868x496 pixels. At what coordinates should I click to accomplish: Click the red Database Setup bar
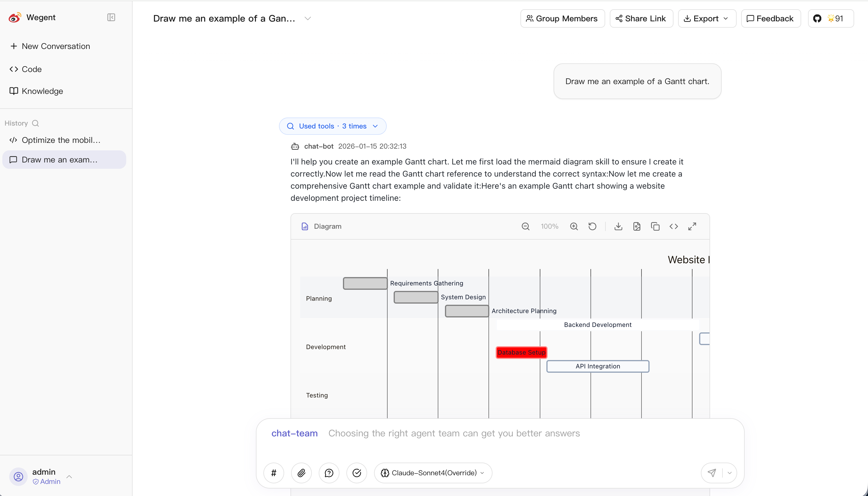(x=521, y=352)
